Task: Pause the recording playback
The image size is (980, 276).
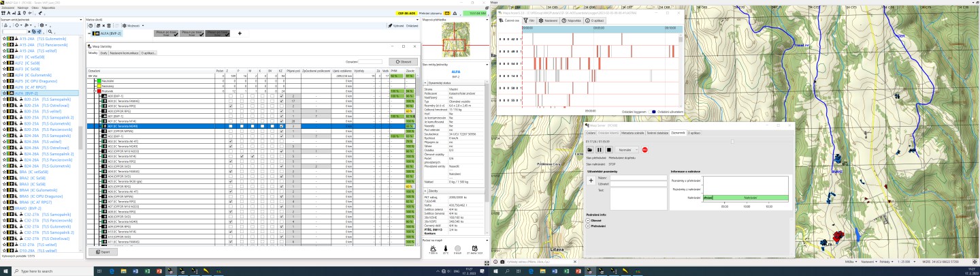Action: [600, 149]
